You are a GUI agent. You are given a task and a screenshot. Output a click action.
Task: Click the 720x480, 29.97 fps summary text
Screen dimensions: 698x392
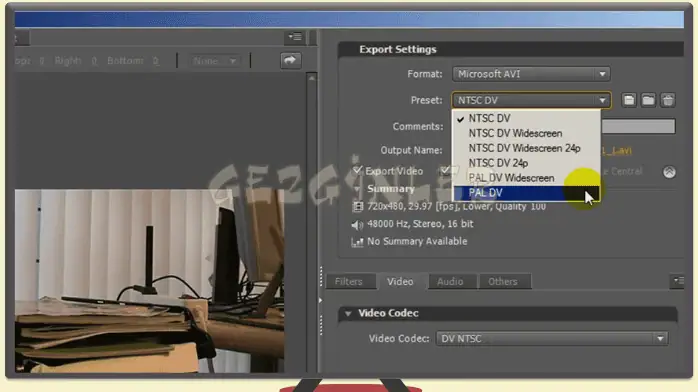[456, 206]
